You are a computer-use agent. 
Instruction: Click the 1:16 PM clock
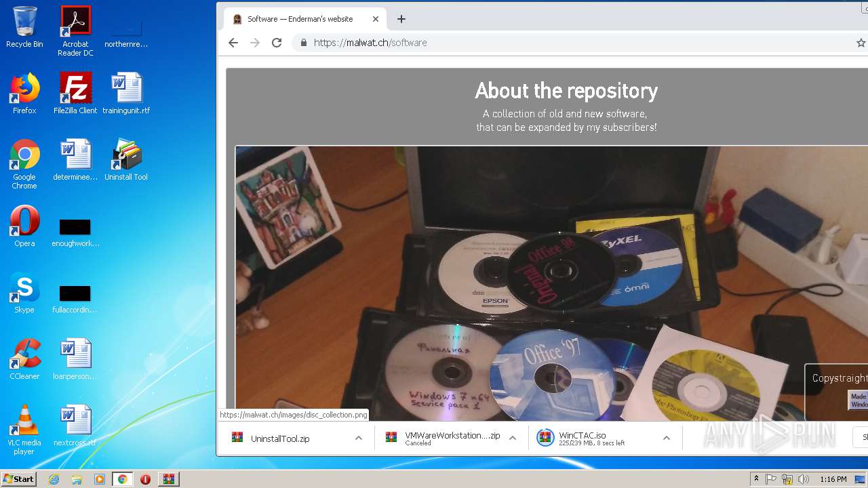tap(833, 479)
